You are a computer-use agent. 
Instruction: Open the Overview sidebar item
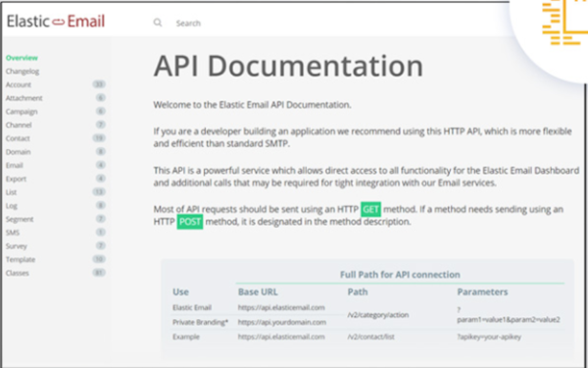click(22, 58)
